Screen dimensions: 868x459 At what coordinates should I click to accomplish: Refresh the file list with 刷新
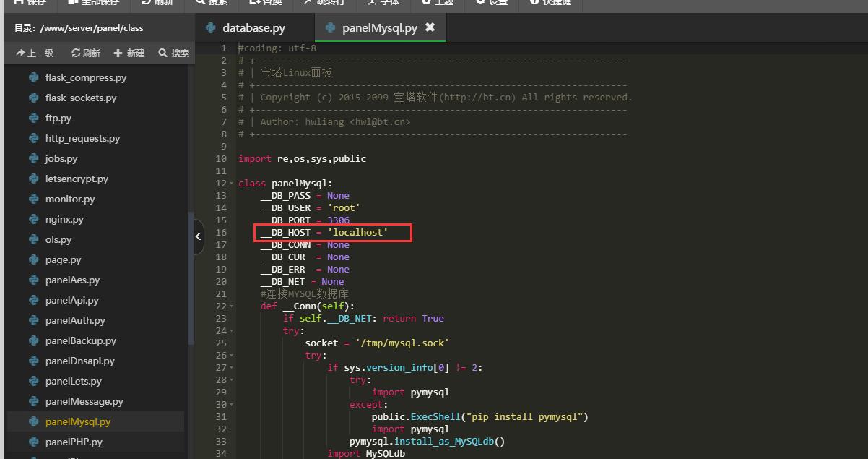click(86, 53)
